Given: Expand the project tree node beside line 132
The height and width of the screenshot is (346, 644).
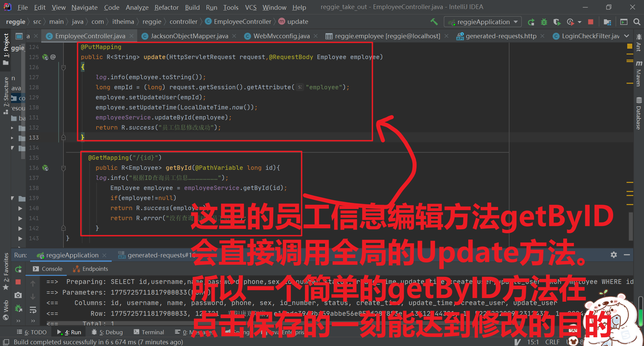Looking at the screenshot, I should (12, 128).
